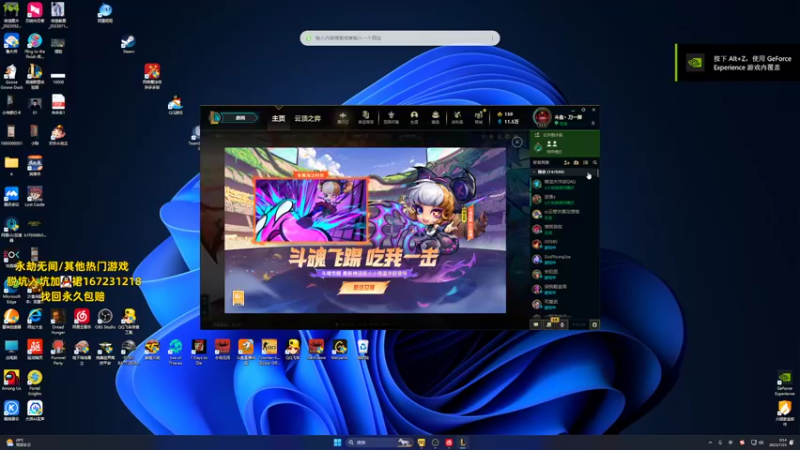This screenshot has width=800, height=450.
Task: Open the Pummel Party desktop shortcut
Action: coord(58,352)
